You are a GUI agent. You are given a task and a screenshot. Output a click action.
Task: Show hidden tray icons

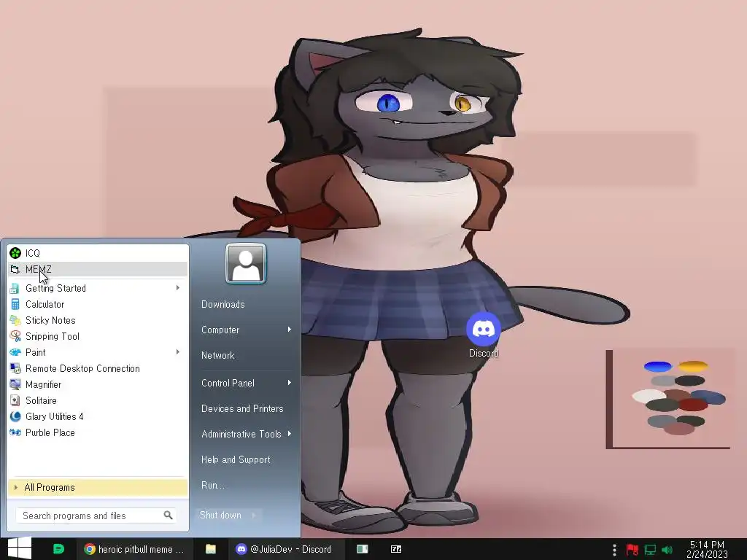point(614,550)
